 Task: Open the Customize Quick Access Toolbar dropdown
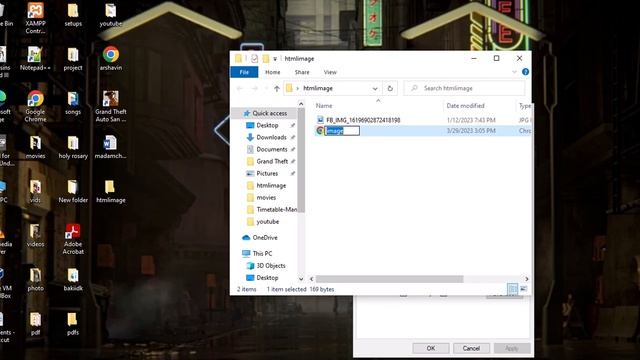275,59
